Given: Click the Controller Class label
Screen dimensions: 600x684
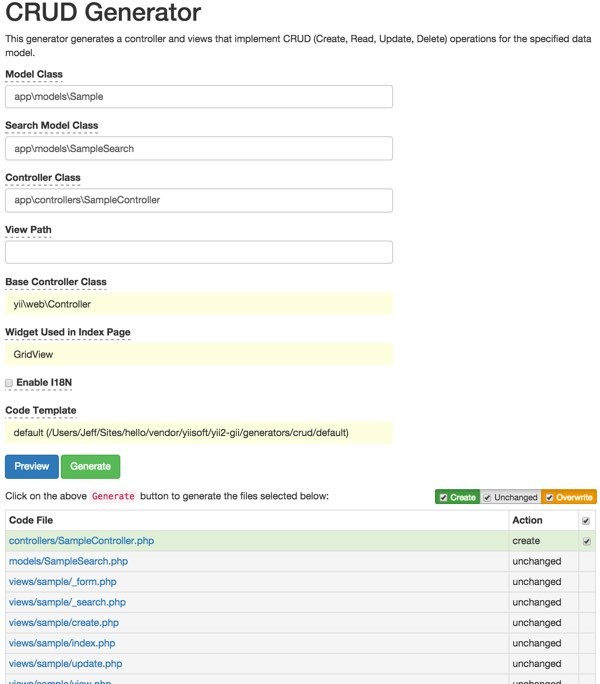Looking at the screenshot, I should pyautogui.click(x=43, y=178).
